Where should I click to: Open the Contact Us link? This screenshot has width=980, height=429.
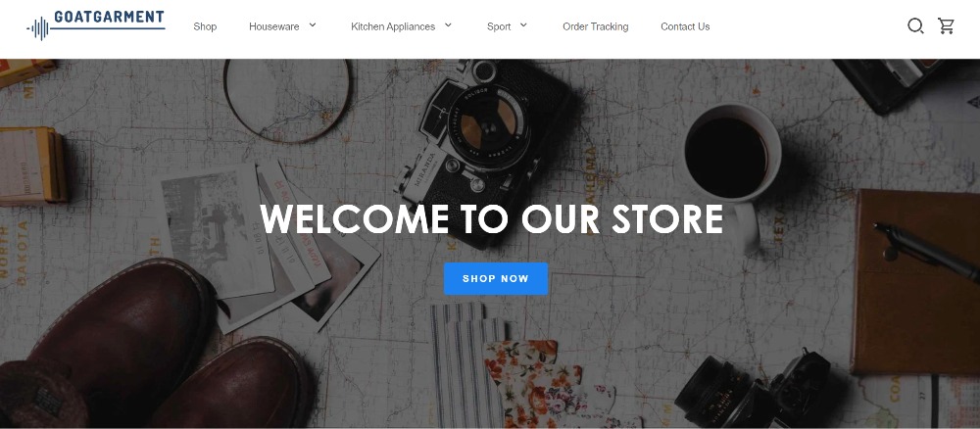tap(685, 26)
